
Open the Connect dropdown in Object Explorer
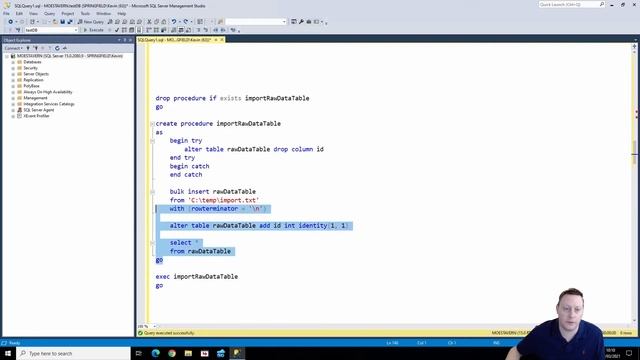pyautogui.click(x=13, y=48)
